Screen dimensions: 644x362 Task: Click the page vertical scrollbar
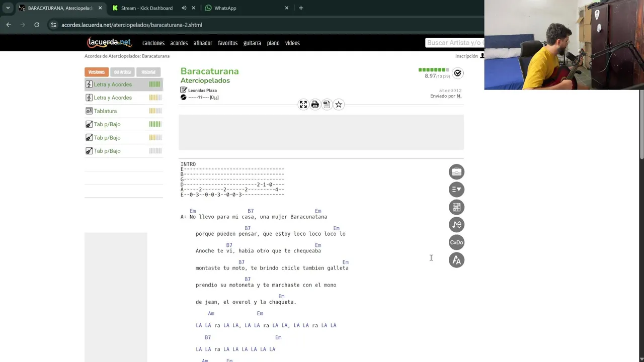(641, 125)
